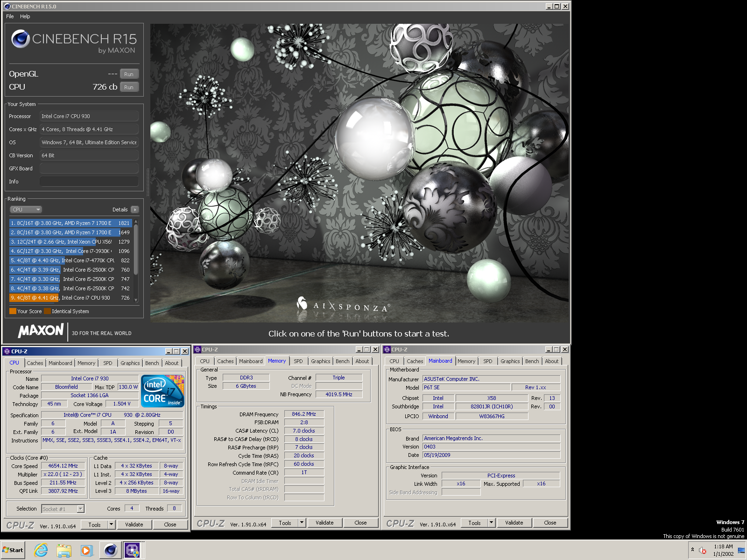Run the CPU benchmark
The height and width of the screenshot is (560, 747).
pyautogui.click(x=129, y=87)
